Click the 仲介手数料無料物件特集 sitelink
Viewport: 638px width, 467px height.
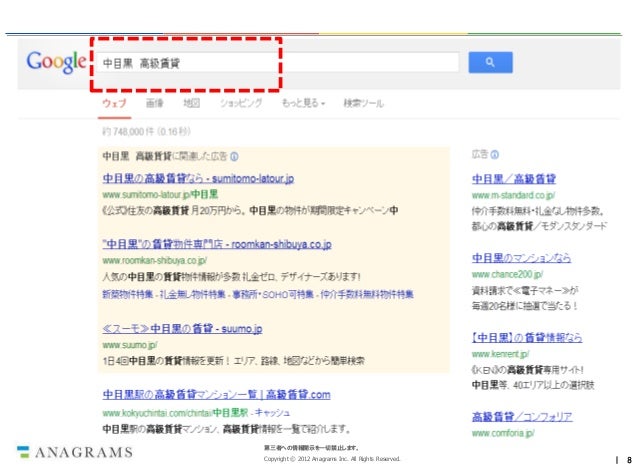coord(367,294)
